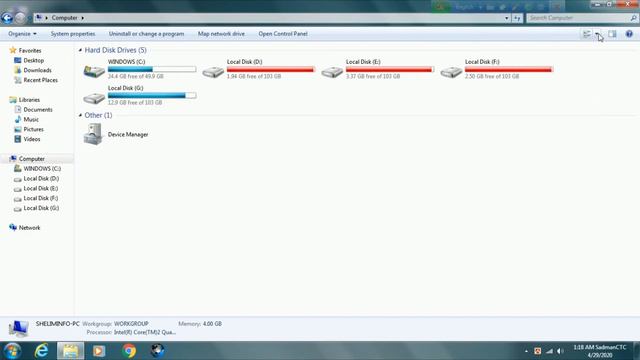
Task: Launch Google Chrome from taskbar
Action: tap(129, 351)
